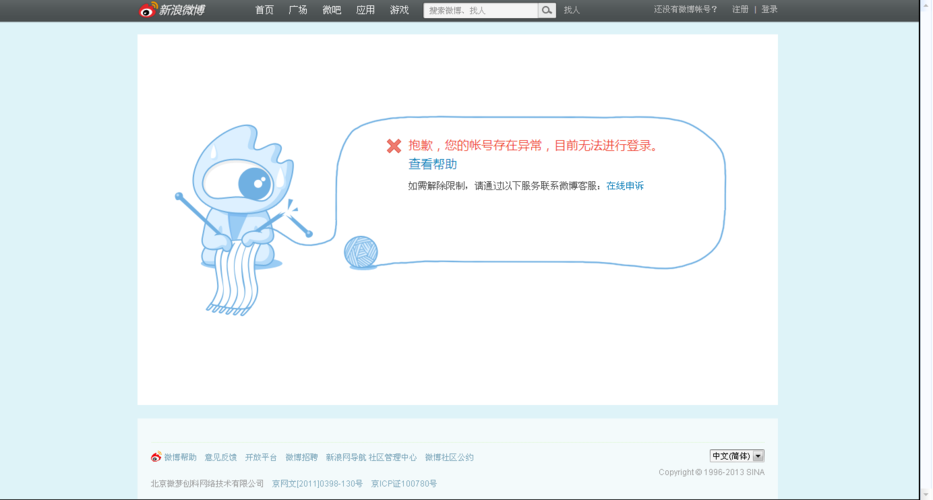933x500 pixels.
Task: Click the 北京微梦创科网络技术有限公司 text
Action: 207,483
